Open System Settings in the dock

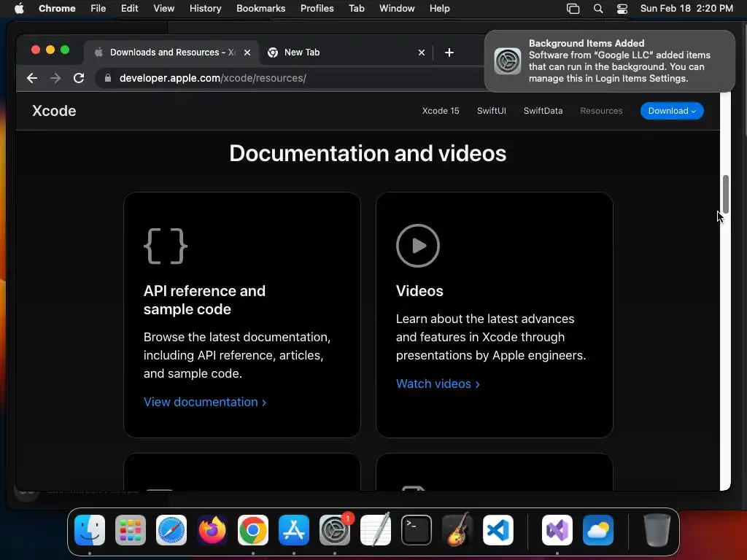pyautogui.click(x=335, y=530)
